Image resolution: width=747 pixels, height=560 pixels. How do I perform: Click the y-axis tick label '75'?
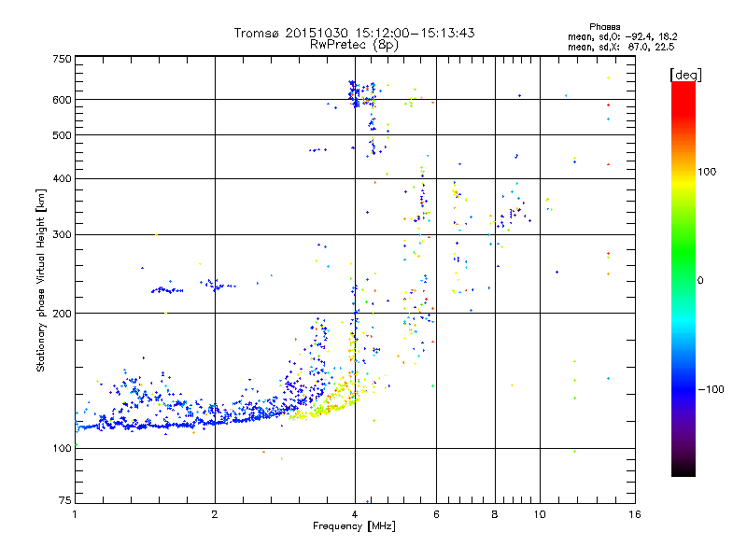65,500
